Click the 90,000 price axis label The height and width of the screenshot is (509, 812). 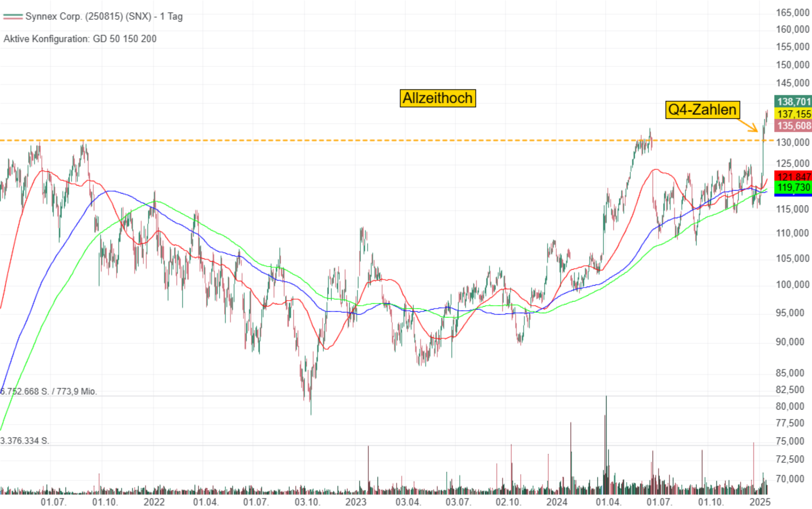pyautogui.click(x=790, y=342)
